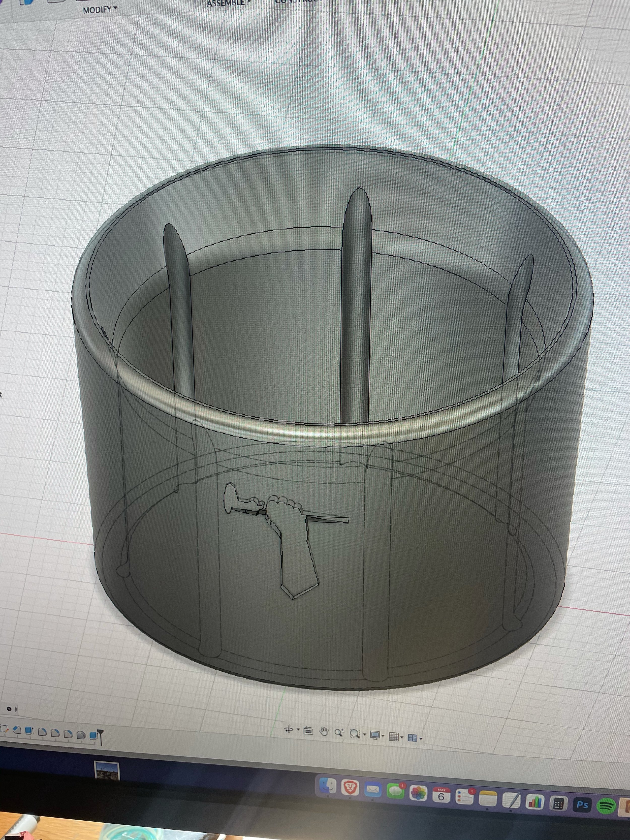Click the Zoom magnifier tool
The width and height of the screenshot is (630, 840).
click(x=339, y=733)
